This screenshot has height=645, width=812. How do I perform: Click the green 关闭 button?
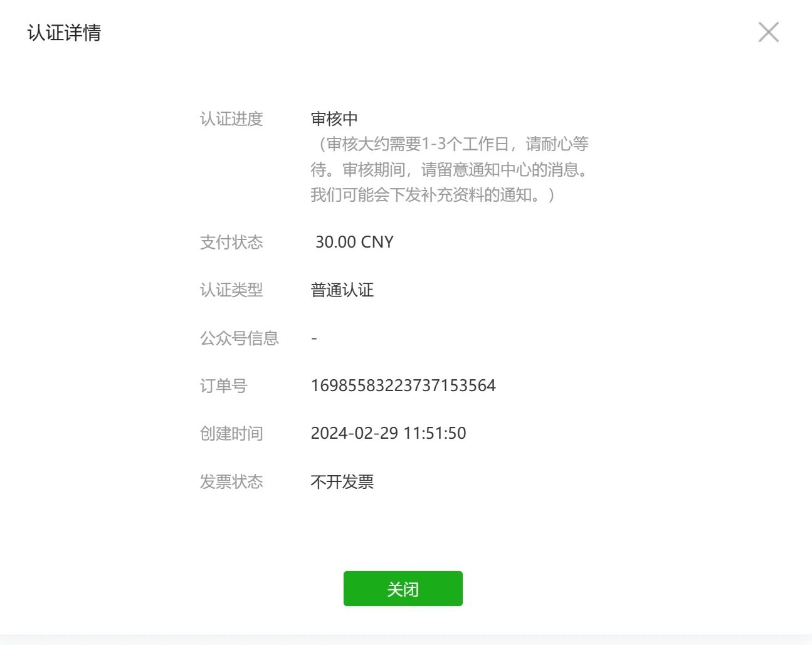[x=403, y=589]
